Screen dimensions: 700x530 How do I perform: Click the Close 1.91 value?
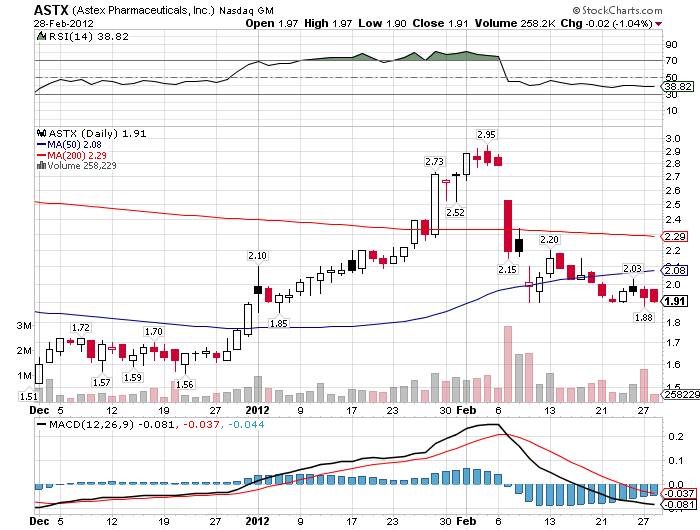(x=440, y=23)
